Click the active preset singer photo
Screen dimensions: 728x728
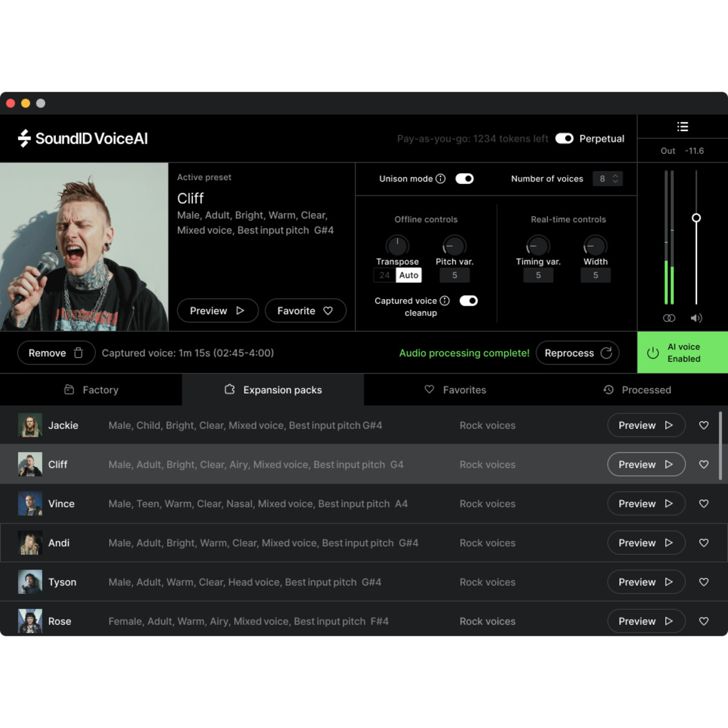[84, 247]
